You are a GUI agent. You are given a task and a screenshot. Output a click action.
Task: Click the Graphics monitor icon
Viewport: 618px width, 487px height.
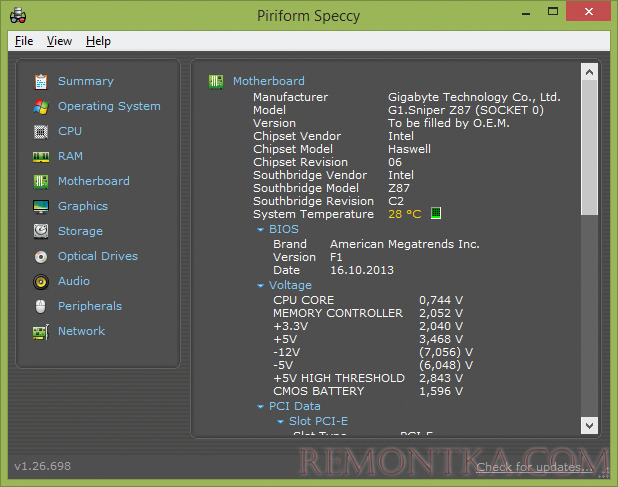click(41, 206)
